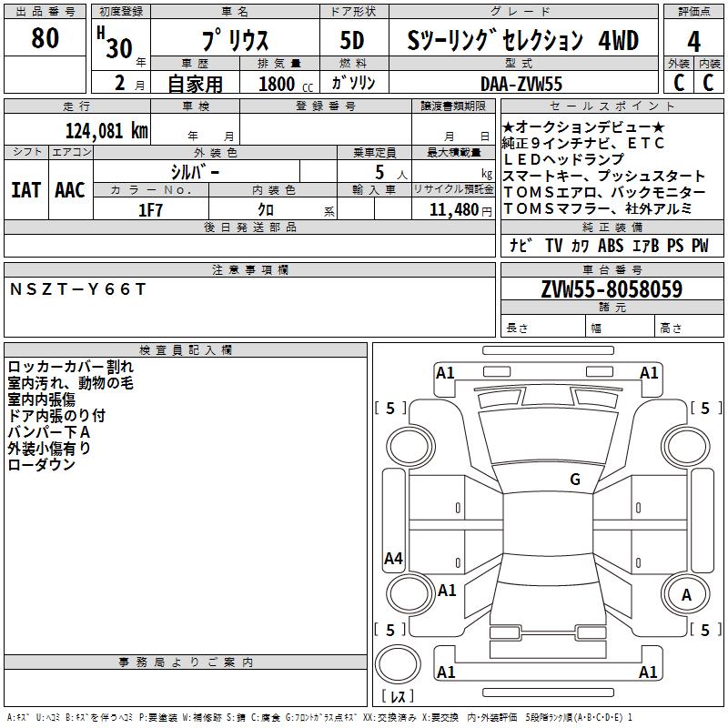This screenshot has width=728, height=728.
Task: Click the fuel type ガソリン
Action: pyautogui.click(x=353, y=83)
